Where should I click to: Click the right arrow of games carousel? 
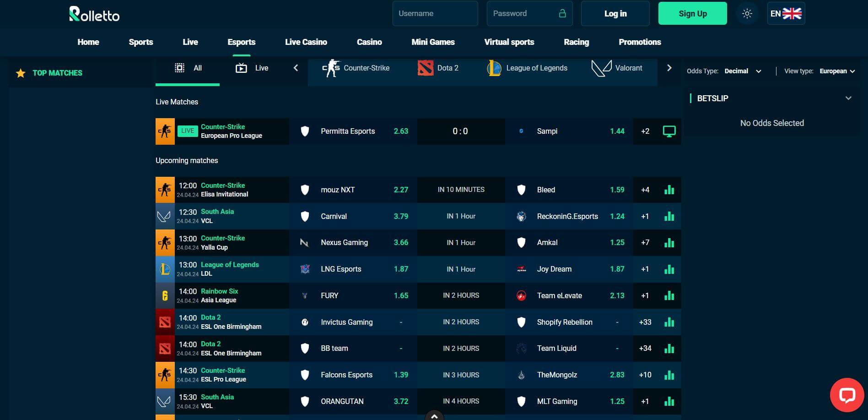[x=669, y=68]
